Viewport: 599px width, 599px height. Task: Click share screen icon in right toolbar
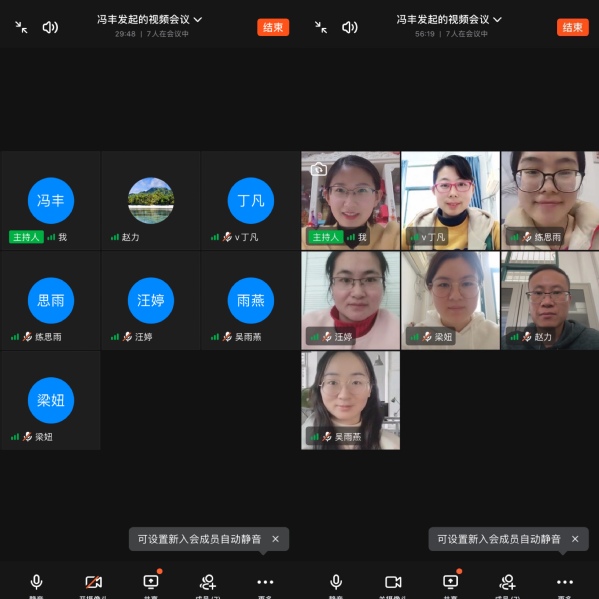[450, 582]
